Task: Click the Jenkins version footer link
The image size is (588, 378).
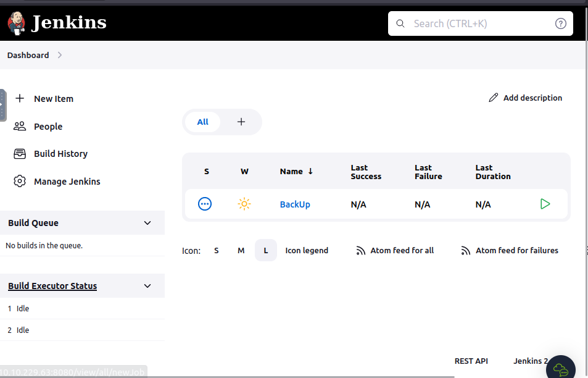Action: 531,361
